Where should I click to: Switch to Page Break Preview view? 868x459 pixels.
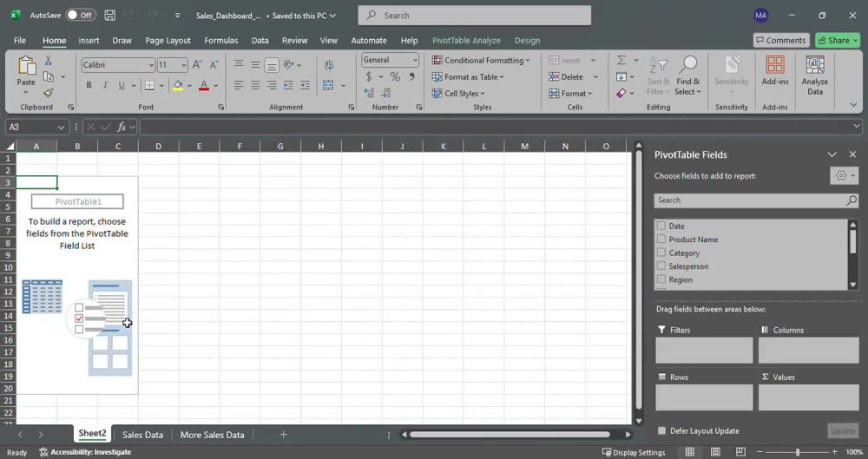coord(740,452)
